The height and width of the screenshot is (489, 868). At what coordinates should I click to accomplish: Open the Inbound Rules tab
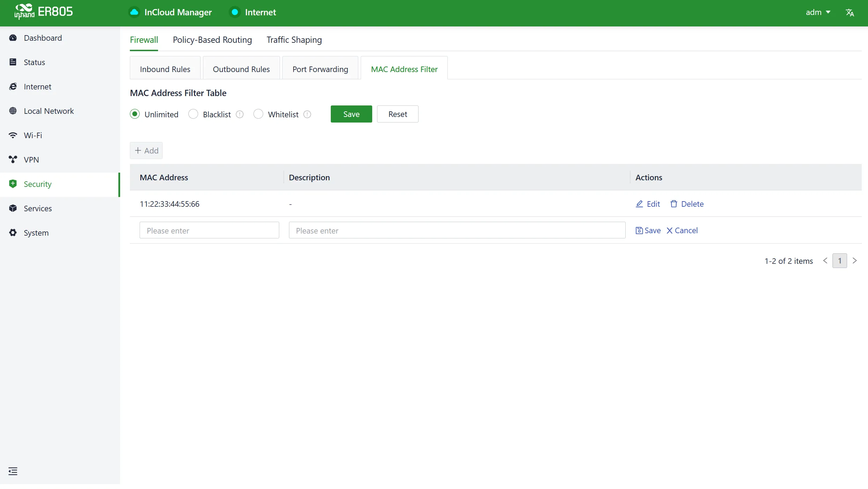pos(165,68)
